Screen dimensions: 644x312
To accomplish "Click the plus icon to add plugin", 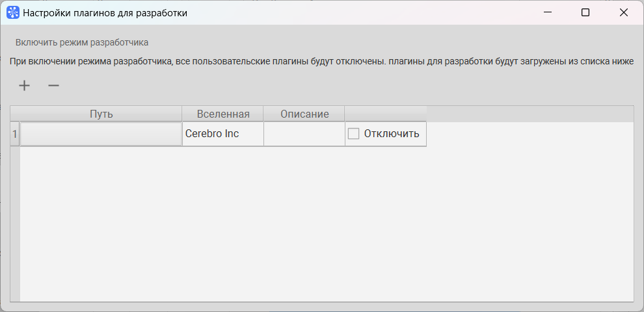I will [x=25, y=85].
